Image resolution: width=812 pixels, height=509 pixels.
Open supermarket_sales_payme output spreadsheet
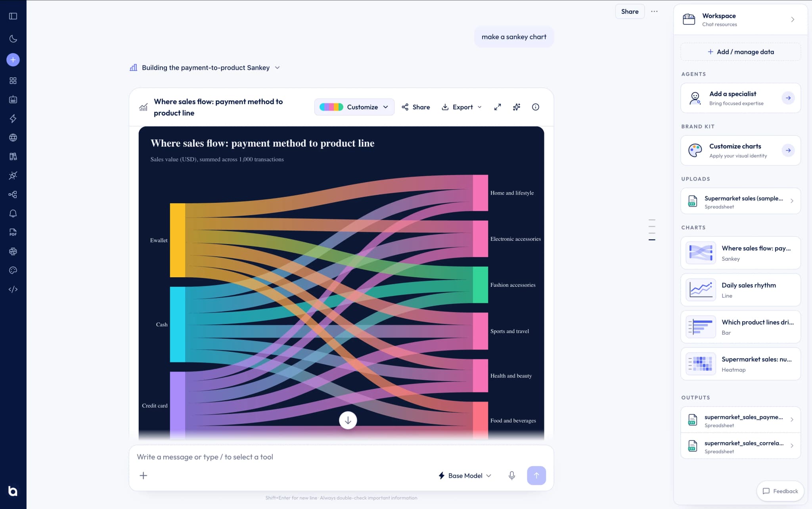point(740,420)
